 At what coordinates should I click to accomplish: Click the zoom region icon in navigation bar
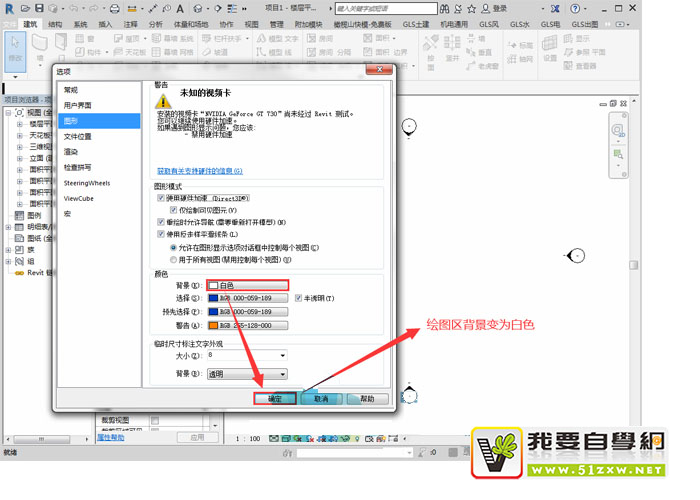pos(618,154)
